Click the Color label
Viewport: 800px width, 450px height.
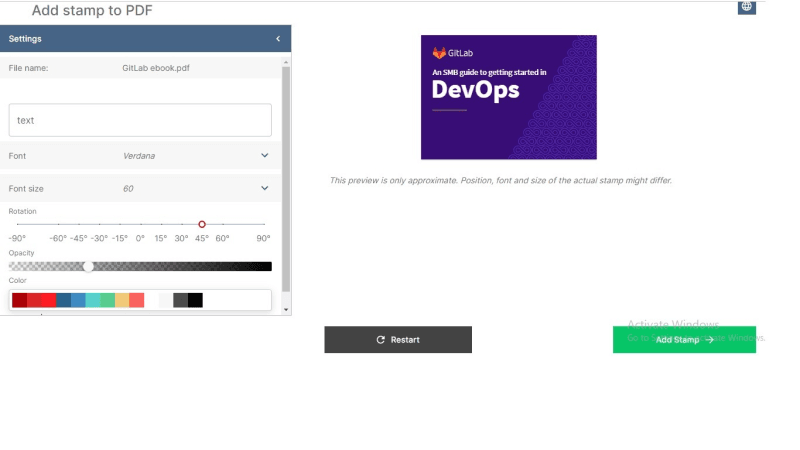17,281
